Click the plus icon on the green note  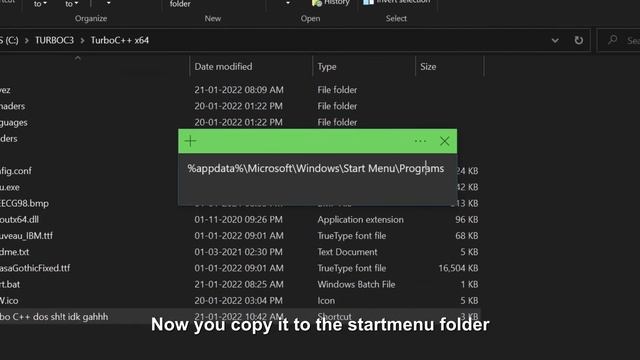tap(191, 141)
